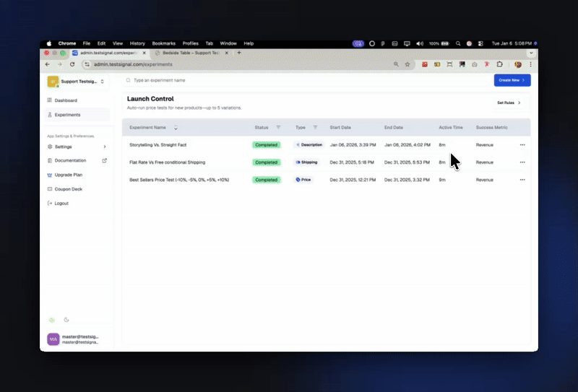Click the Upgrade Plan crown icon
Image resolution: width=578 pixels, height=392 pixels.
click(x=49, y=175)
